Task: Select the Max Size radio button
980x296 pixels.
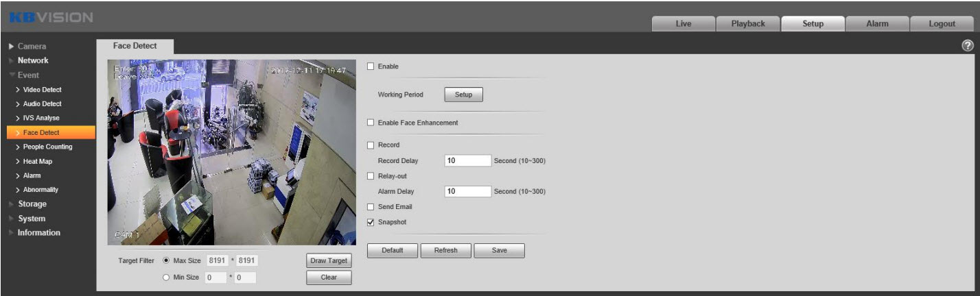Action: 167,260
